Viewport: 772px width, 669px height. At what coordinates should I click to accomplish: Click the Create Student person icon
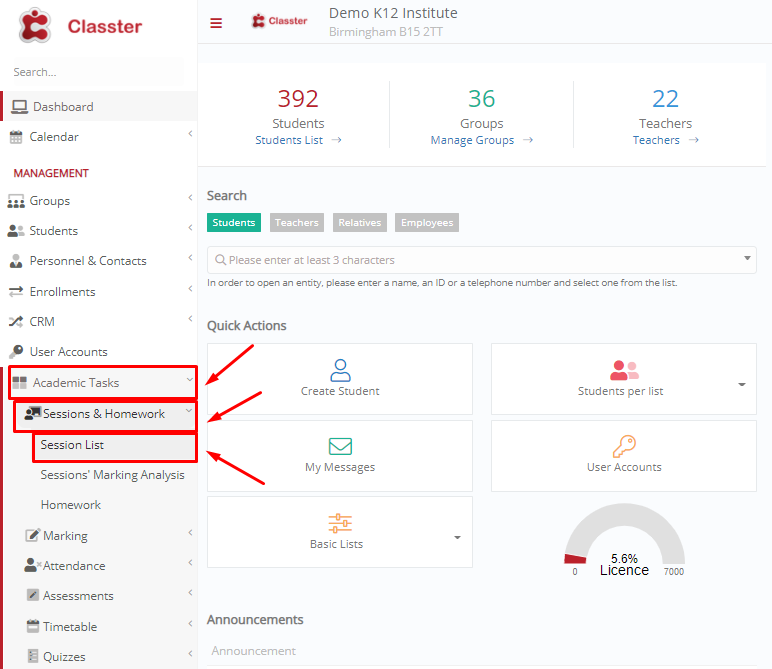[340, 371]
